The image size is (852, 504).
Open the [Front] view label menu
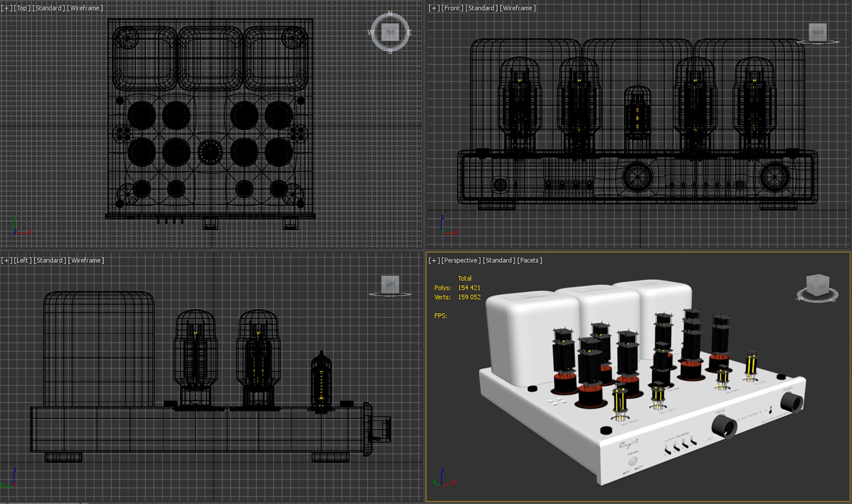click(x=452, y=8)
